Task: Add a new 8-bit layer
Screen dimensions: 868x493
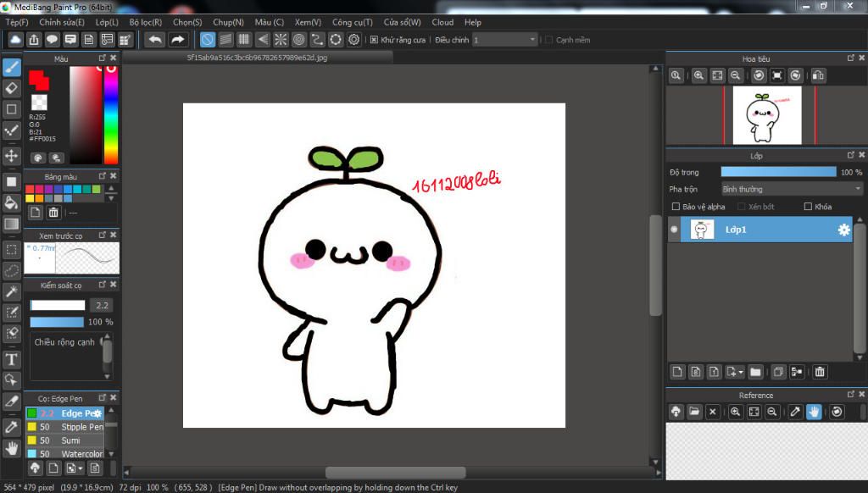Action: [x=696, y=372]
